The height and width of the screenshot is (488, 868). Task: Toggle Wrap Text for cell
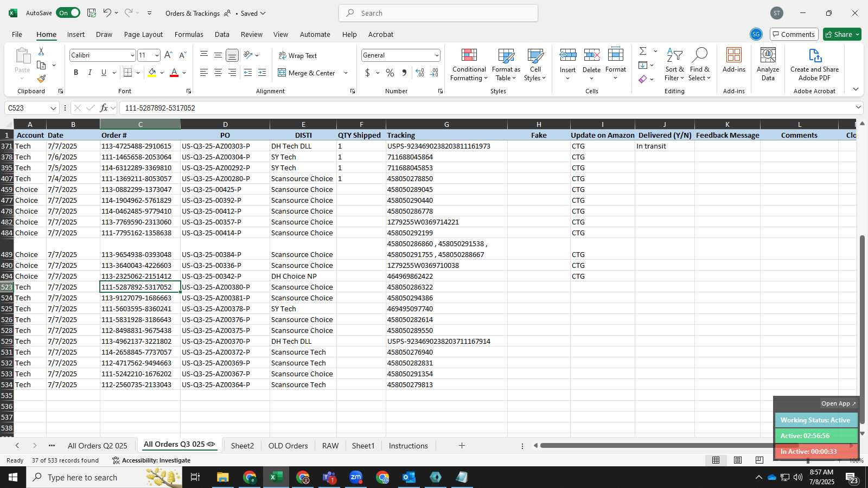click(x=297, y=56)
